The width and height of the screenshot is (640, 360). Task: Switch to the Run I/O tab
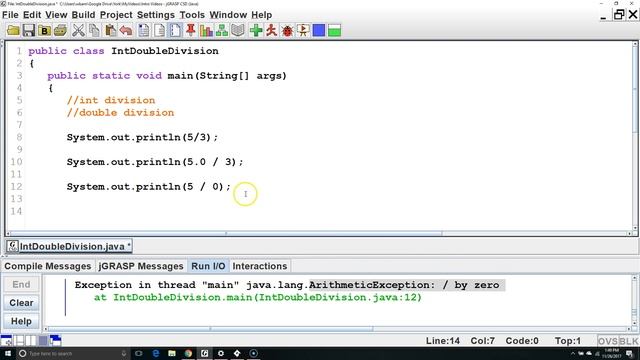pos(208,266)
